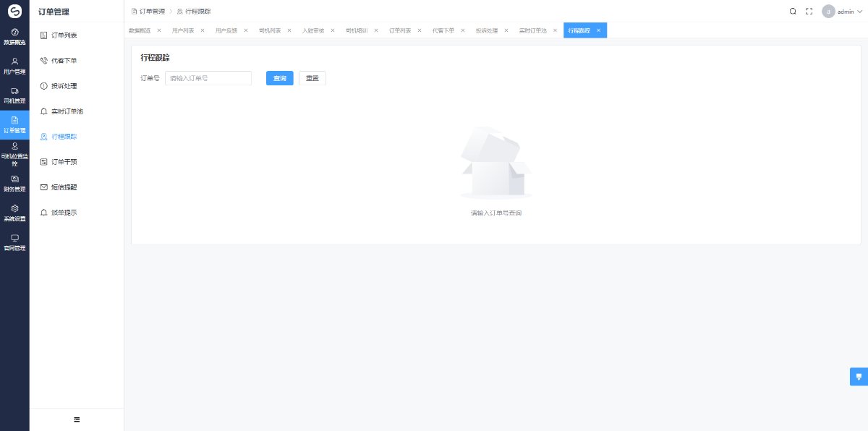Open 系统设置 in the dark sidebar
868x431 pixels.
pos(14,213)
